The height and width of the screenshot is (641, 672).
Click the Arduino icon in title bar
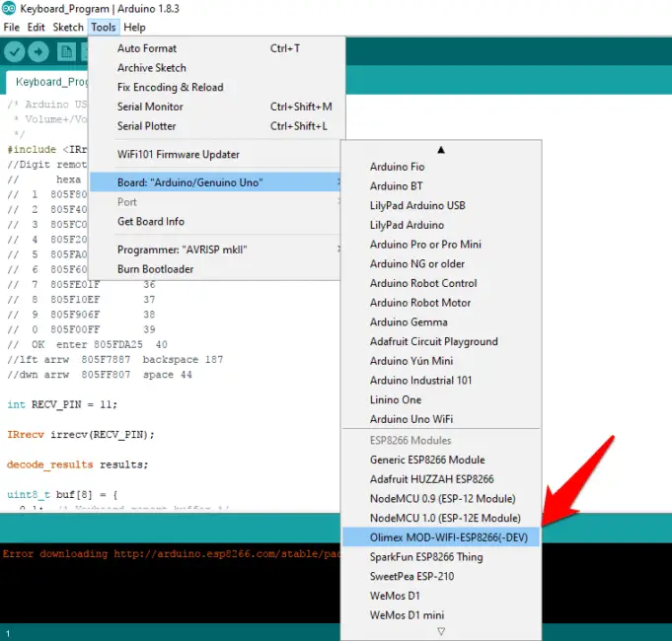(9, 9)
